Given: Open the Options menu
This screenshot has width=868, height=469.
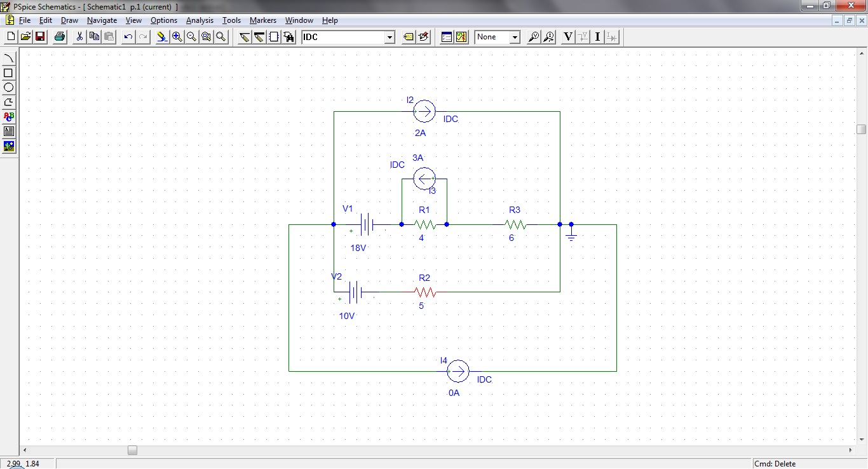Looking at the screenshot, I should pos(164,20).
